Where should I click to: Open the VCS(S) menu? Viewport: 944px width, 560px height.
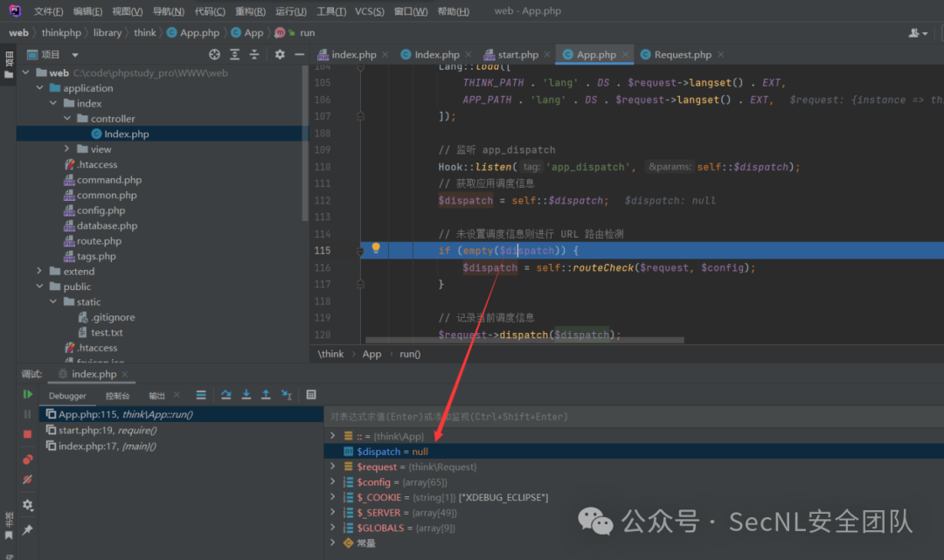pos(370,11)
